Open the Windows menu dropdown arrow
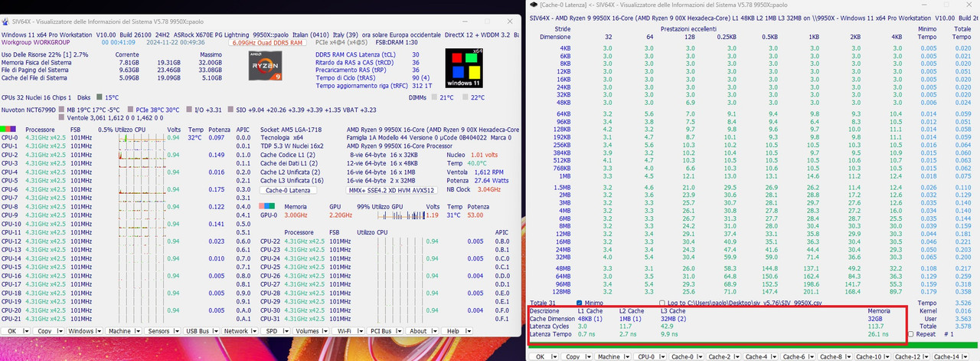 click(x=99, y=331)
